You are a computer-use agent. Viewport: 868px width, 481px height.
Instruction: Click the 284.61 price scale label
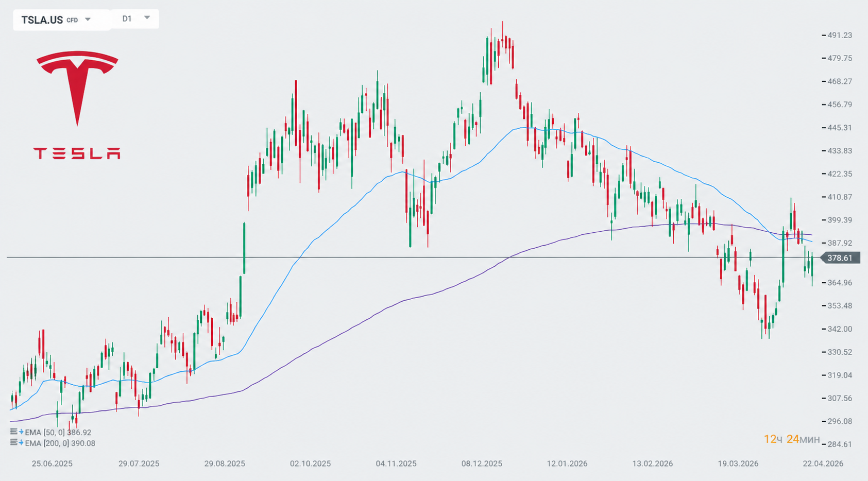click(840, 444)
